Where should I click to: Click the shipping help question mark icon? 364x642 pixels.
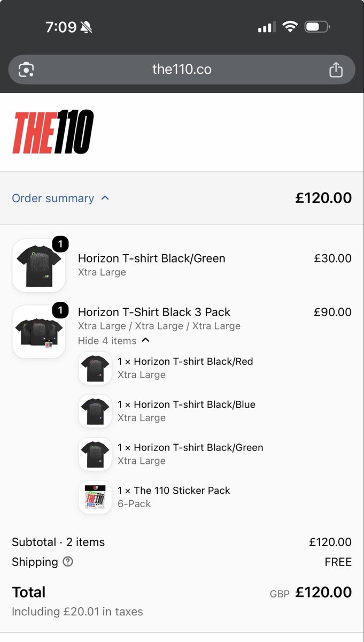(x=68, y=562)
